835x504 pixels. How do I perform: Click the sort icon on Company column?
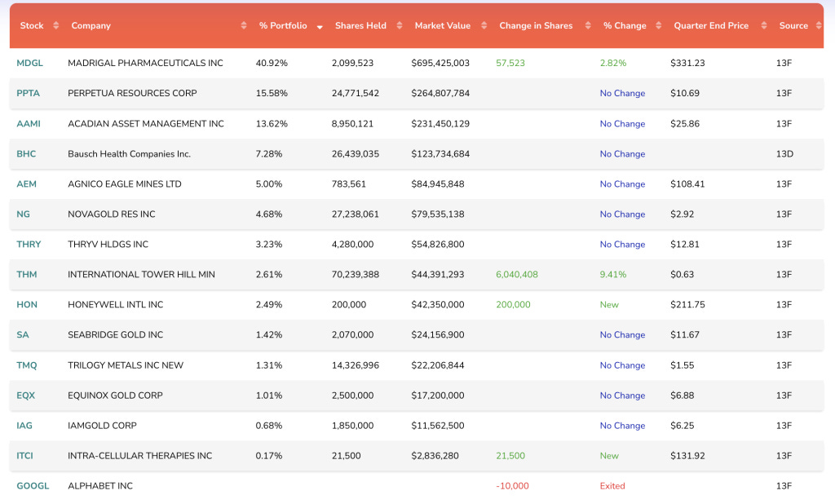click(243, 25)
